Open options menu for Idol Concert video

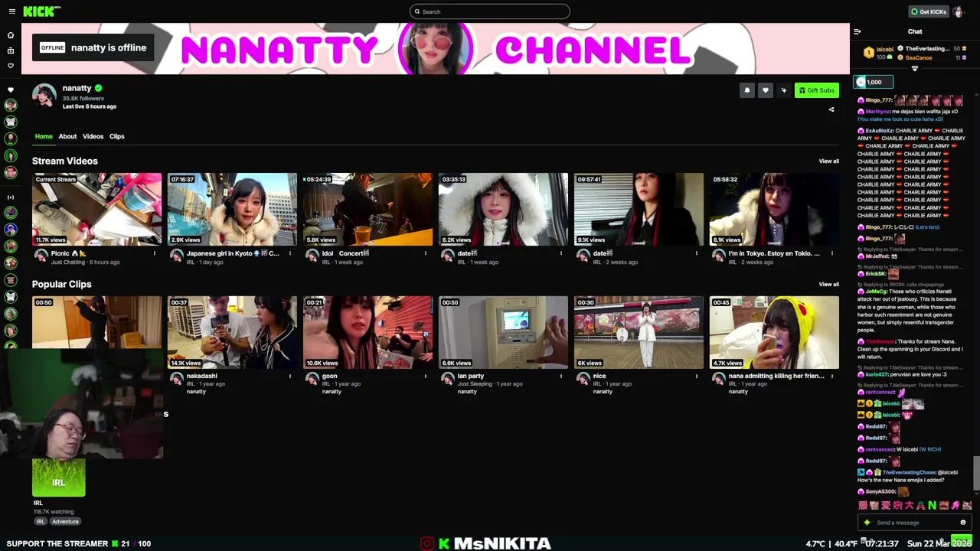426,253
